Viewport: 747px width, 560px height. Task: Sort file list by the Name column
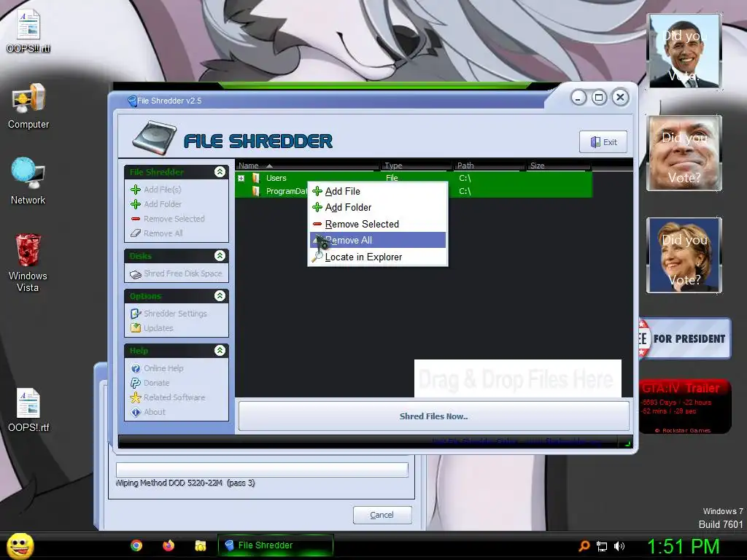click(308, 166)
